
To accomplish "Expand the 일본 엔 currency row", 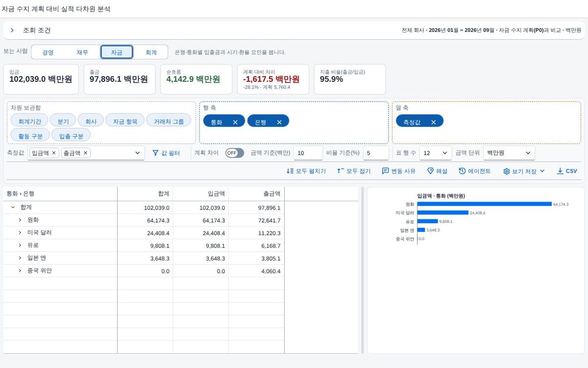I will tap(20, 258).
